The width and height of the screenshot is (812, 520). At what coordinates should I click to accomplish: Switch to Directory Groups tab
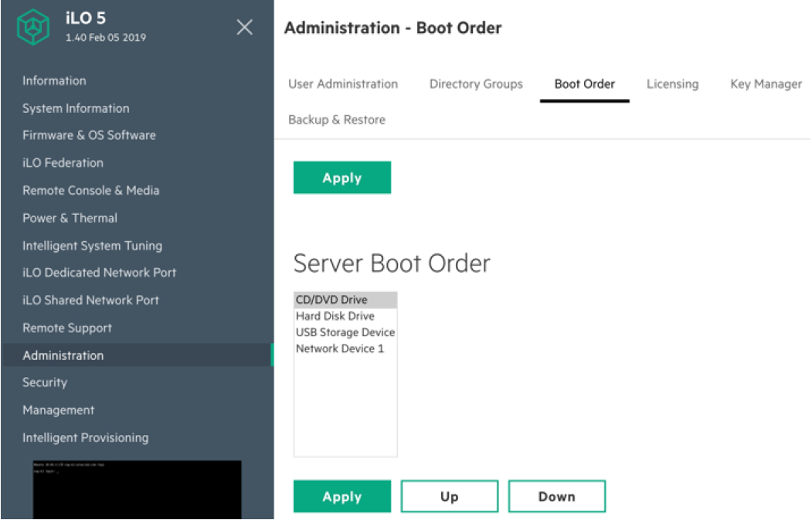click(476, 84)
